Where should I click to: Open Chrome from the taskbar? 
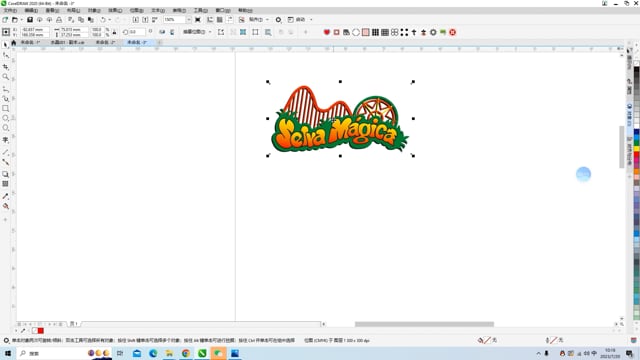[186, 353]
